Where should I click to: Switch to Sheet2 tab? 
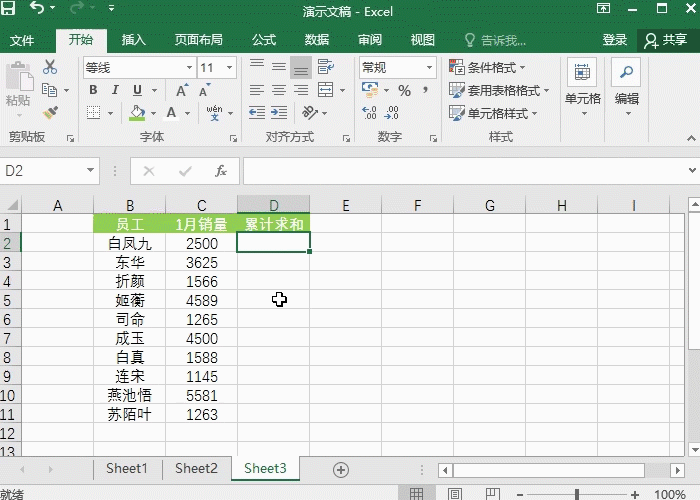(x=196, y=468)
